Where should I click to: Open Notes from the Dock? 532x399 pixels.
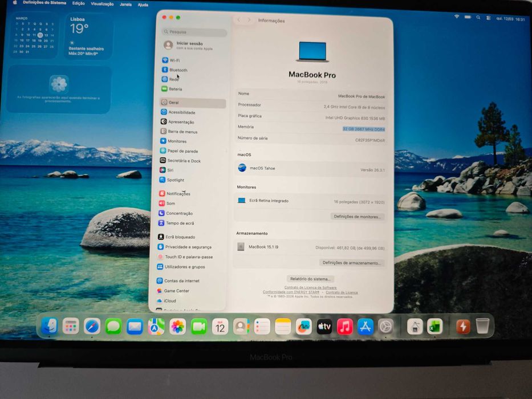pyautogui.click(x=283, y=327)
